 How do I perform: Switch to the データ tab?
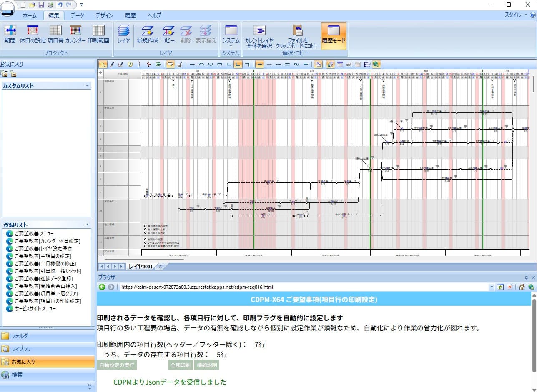[77, 15]
